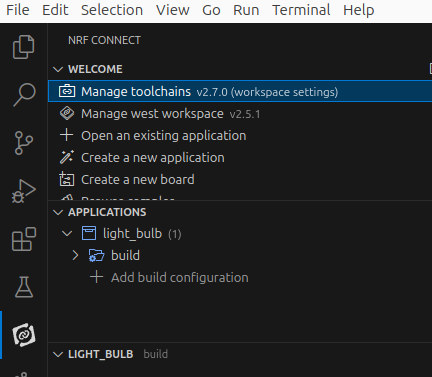
Task: Select the nRF Connect activity bar icon
Action: click(x=24, y=335)
